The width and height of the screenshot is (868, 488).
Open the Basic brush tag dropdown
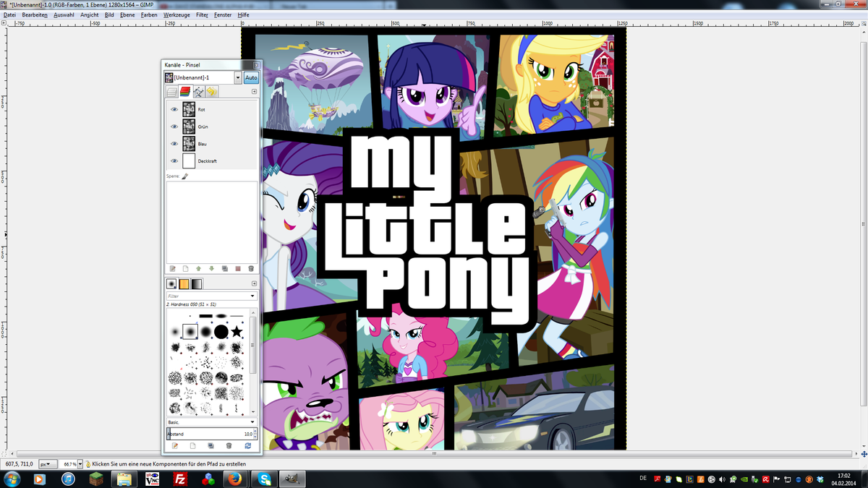tap(211, 421)
